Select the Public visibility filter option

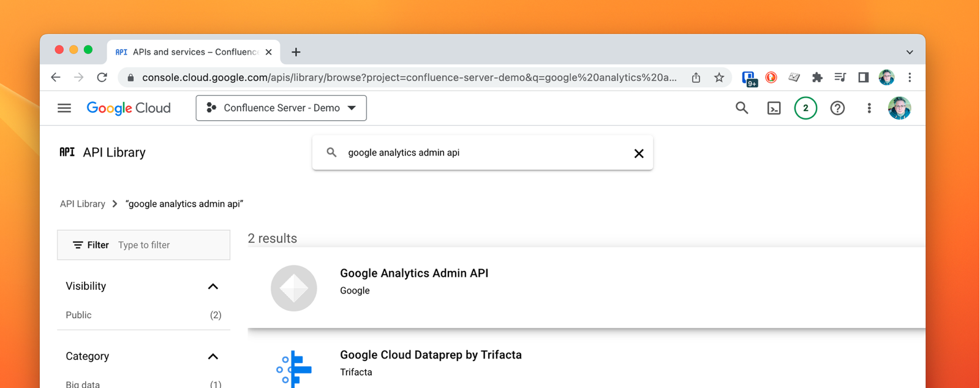[79, 315]
